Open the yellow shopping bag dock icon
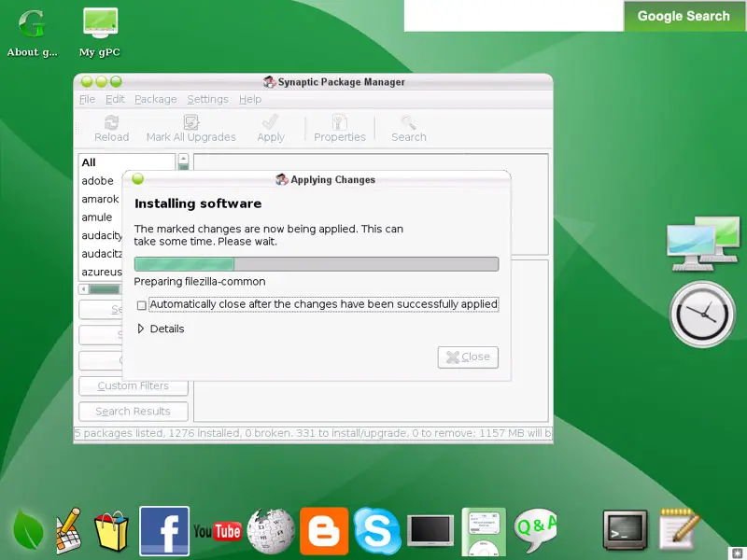 (111, 531)
